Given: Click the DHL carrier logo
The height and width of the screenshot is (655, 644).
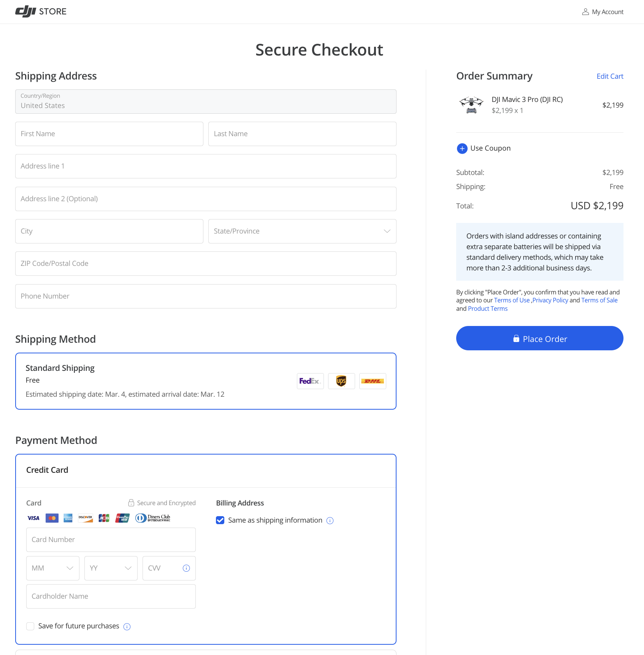Looking at the screenshot, I should click(x=373, y=381).
